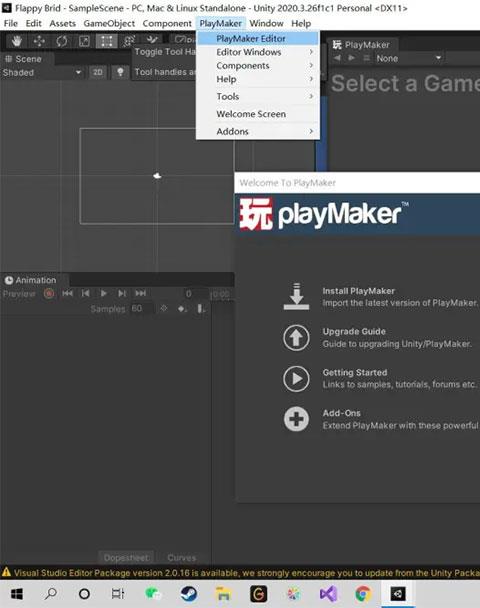
Task: Open the Assets menu
Action: pos(62,23)
